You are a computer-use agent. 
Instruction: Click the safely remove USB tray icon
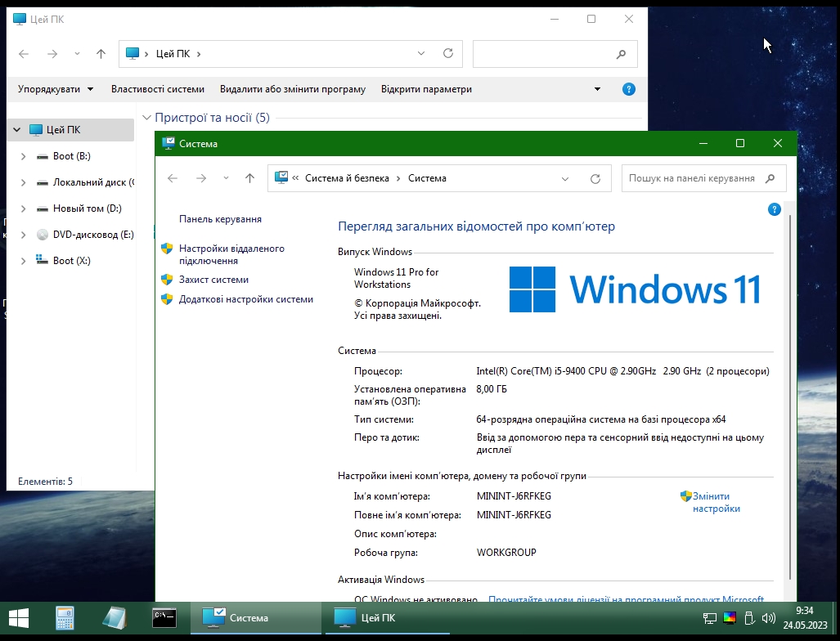[749, 618]
